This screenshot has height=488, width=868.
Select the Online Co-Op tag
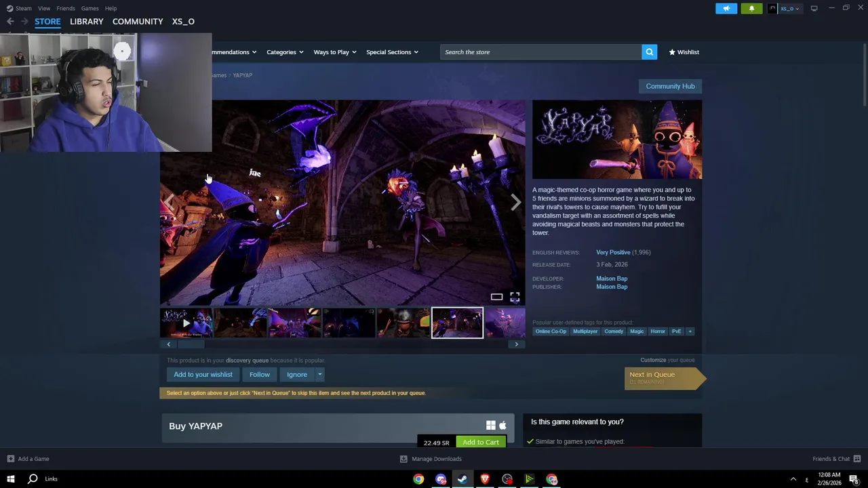551,331
